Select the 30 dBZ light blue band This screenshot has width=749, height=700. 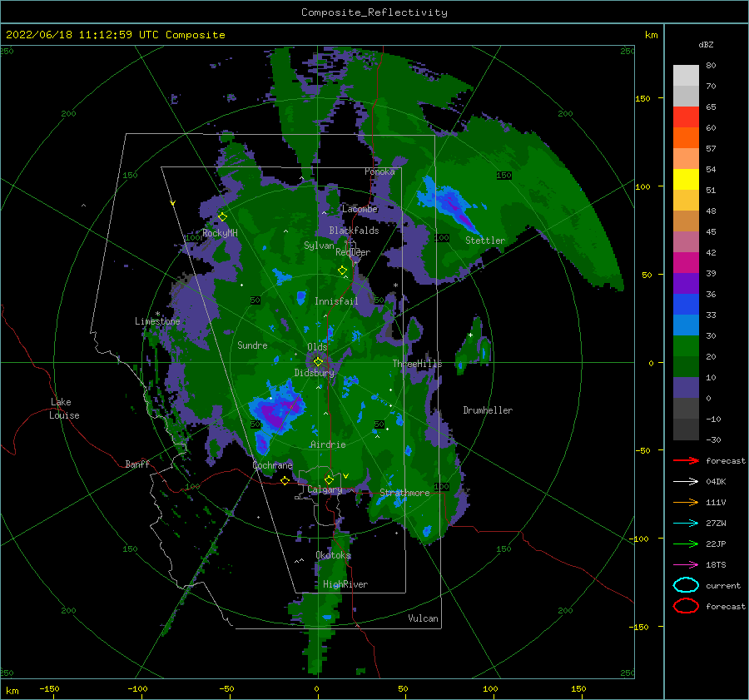tap(686, 325)
